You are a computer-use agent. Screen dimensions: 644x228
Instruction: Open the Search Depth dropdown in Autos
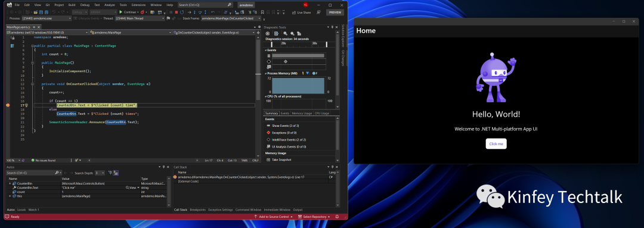pos(100,173)
